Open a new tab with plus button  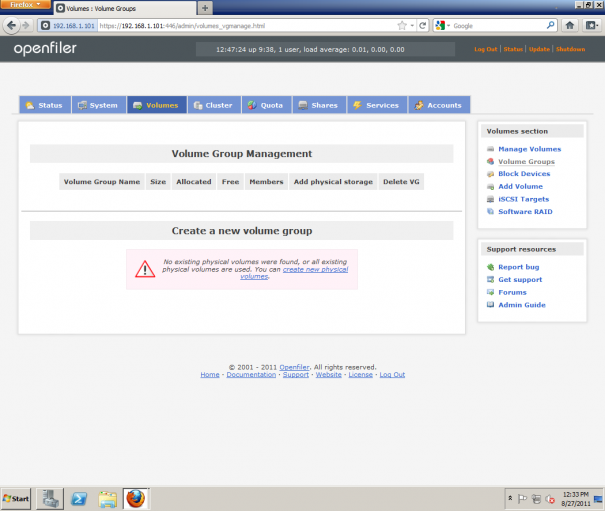pos(205,8)
